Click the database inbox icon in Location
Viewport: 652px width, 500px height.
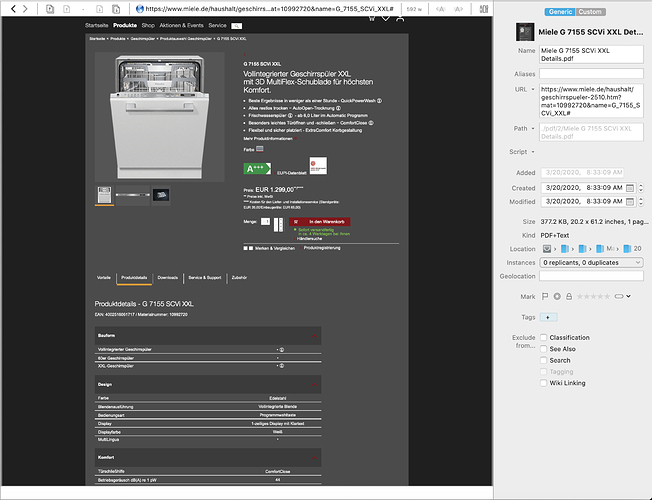547,249
